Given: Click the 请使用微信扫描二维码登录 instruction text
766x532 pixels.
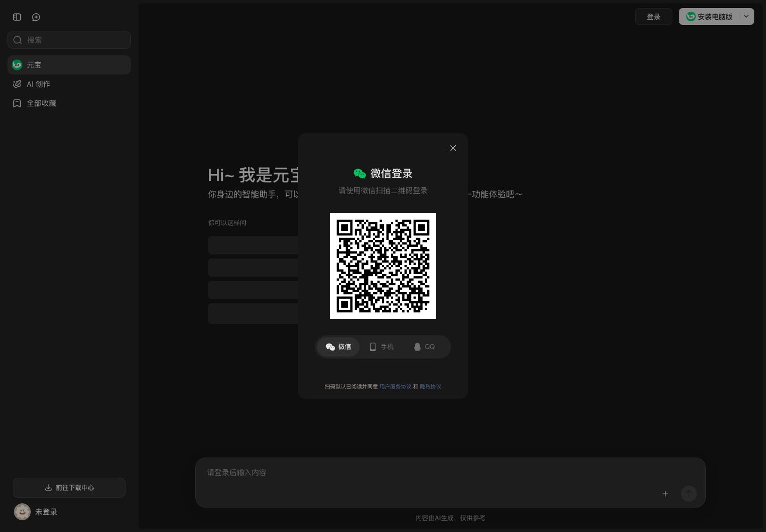Looking at the screenshot, I should point(383,190).
